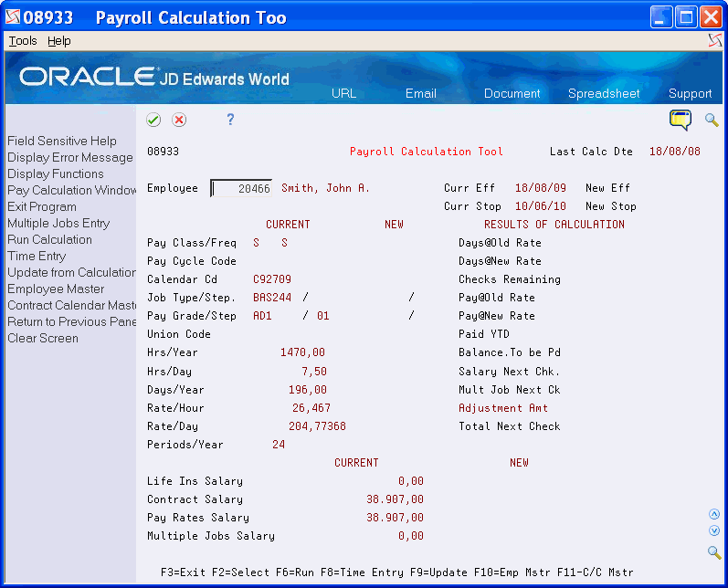728x588 pixels.
Task: Open the Tools menu
Action: click(x=23, y=41)
